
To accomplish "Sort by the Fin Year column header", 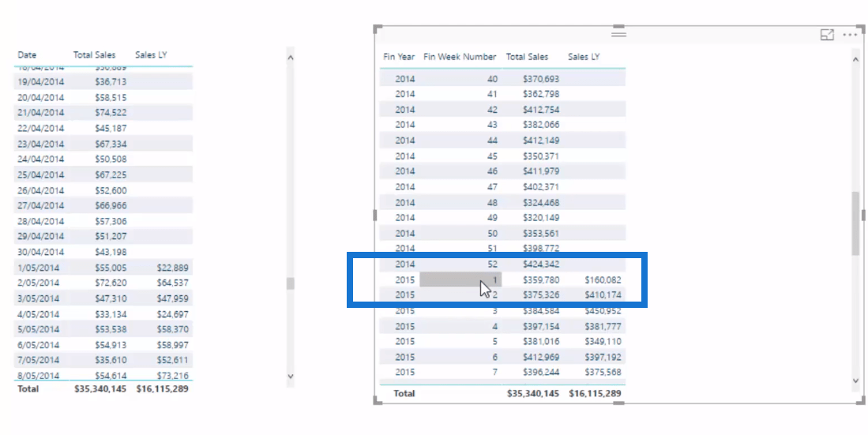I will (x=399, y=57).
